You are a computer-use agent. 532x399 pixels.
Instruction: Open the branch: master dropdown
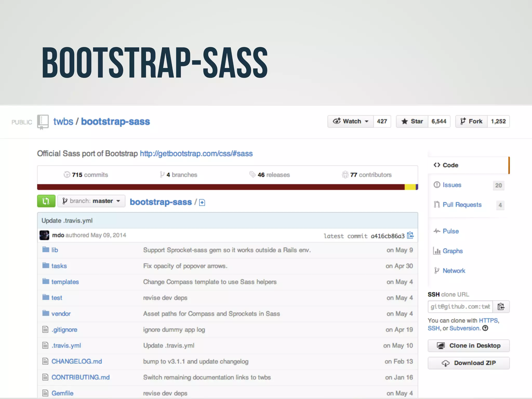tap(91, 201)
